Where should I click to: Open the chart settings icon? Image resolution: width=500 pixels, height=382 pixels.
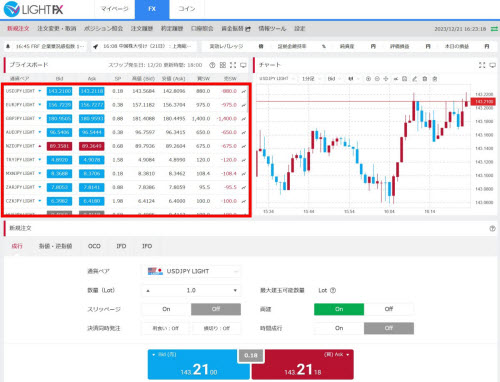[x=435, y=79]
